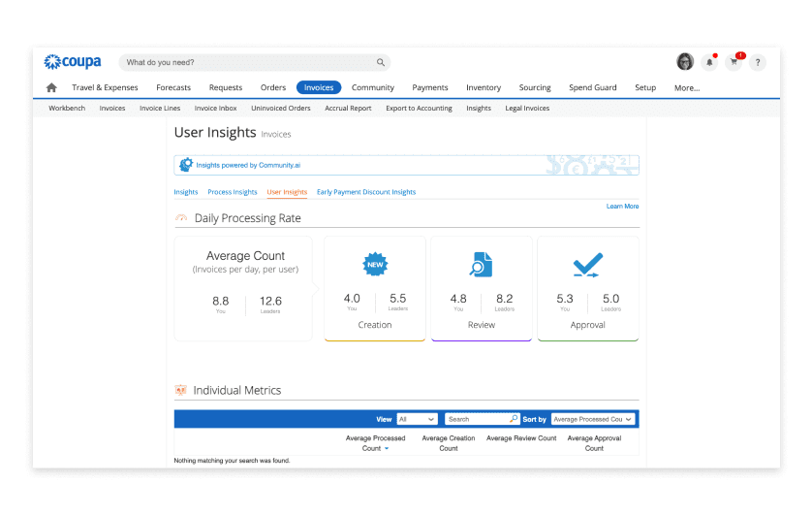Click the magnifier icon in the top search bar
The image size is (812, 515).
pos(381,62)
